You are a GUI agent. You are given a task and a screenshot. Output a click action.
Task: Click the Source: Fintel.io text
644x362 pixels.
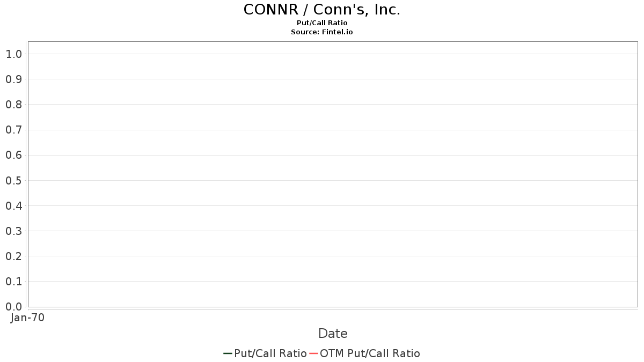coord(322,32)
